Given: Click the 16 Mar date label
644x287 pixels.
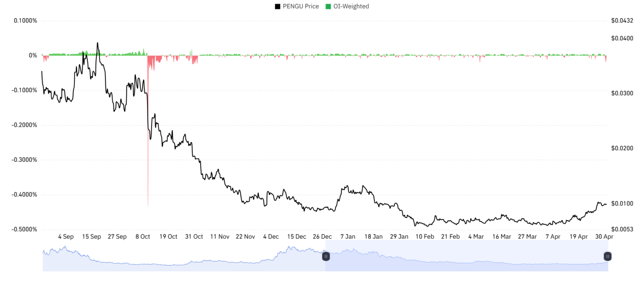Looking at the screenshot, I should (502, 237).
